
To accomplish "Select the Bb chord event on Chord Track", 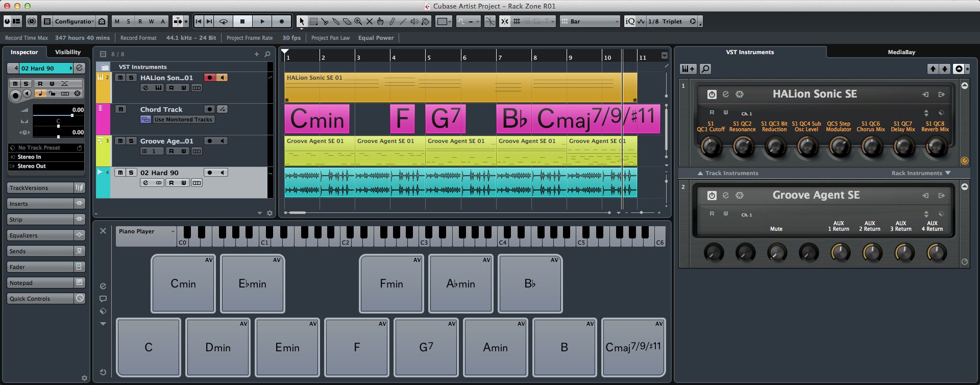I will (514, 119).
